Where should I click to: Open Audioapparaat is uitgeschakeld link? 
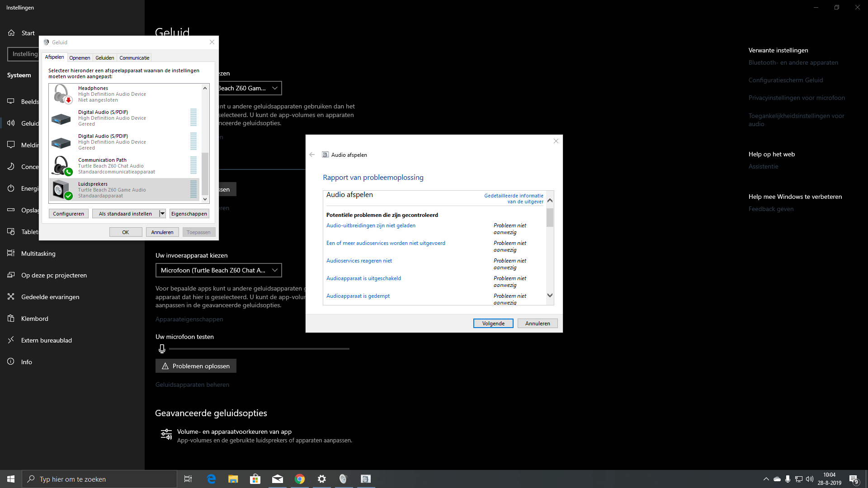click(363, 278)
